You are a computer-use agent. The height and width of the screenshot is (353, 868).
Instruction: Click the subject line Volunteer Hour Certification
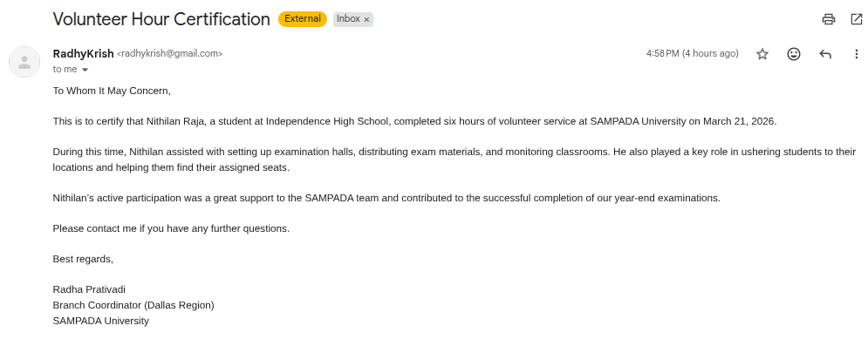tap(161, 19)
